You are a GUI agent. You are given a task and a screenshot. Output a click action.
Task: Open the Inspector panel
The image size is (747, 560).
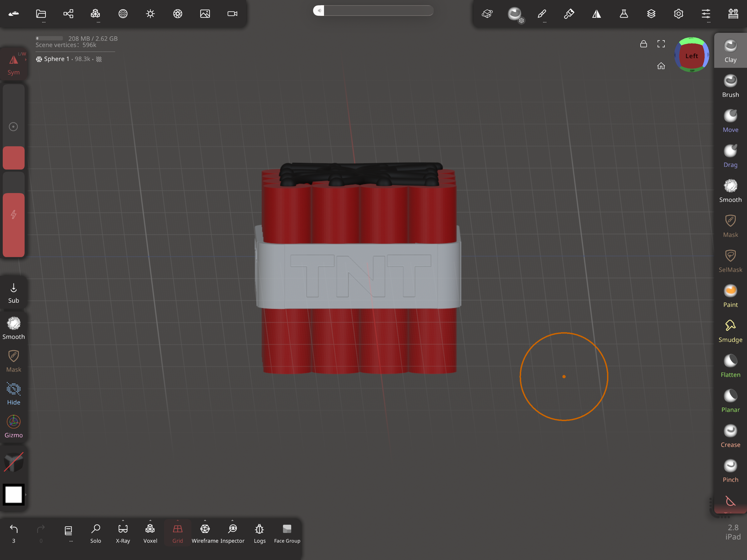[232, 533]
